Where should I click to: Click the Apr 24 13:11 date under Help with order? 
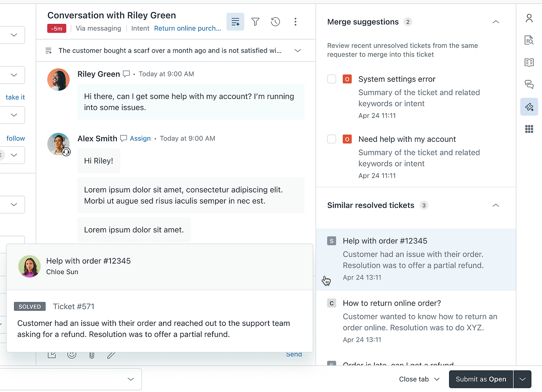[x=362, y=278]
